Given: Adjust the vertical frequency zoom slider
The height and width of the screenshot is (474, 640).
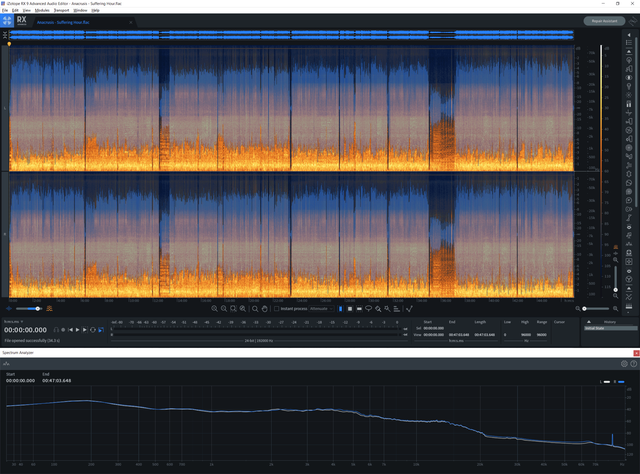Looking at the screenshot, I should tap(616, 278).
